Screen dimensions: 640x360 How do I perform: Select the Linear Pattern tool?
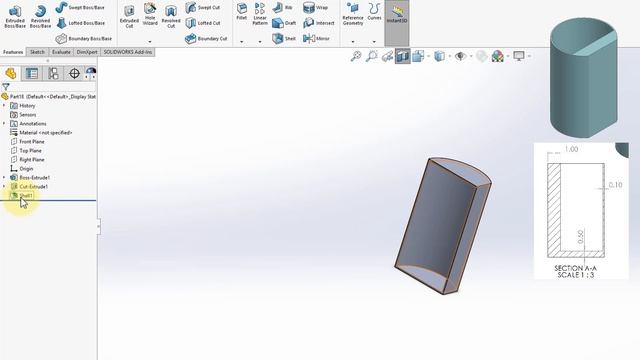point(260,14)
